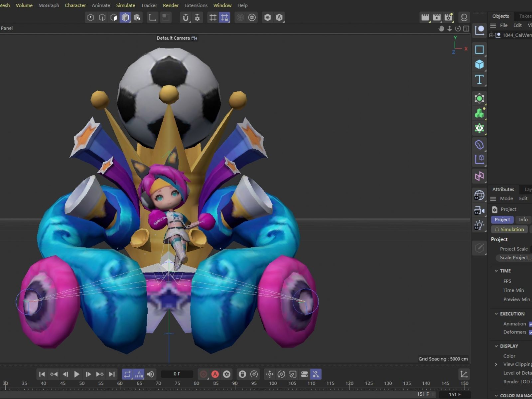Select the Model mode icon
The image size is (532, 399).
click(x=125, y=17)
